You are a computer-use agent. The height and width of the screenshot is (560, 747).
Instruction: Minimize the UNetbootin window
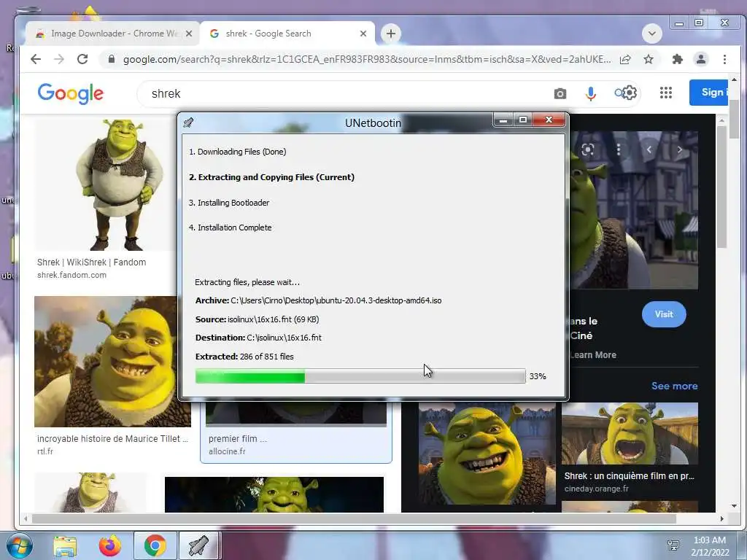coord(503,120)
